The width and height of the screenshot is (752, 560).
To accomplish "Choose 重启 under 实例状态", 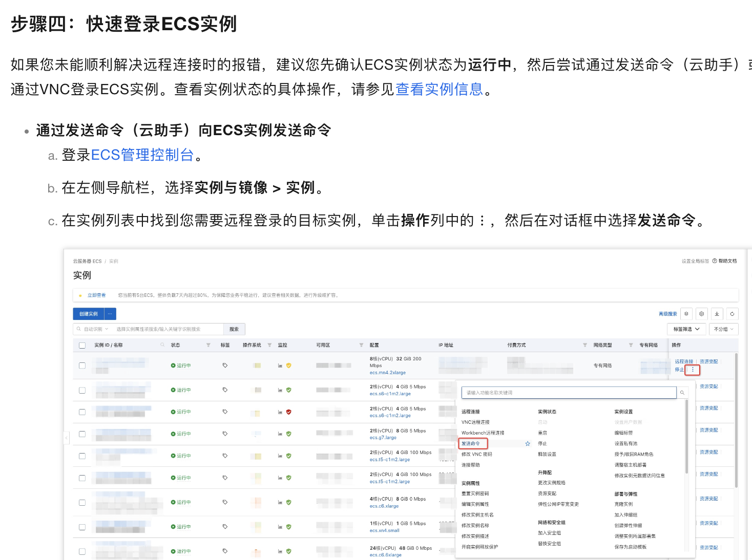I will pos(542,433).
